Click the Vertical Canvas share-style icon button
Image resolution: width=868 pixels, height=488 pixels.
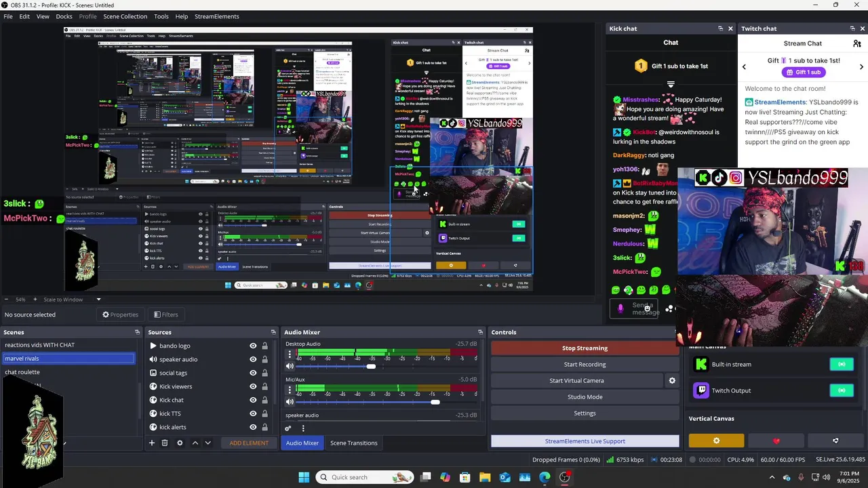(x=835, y=441)
